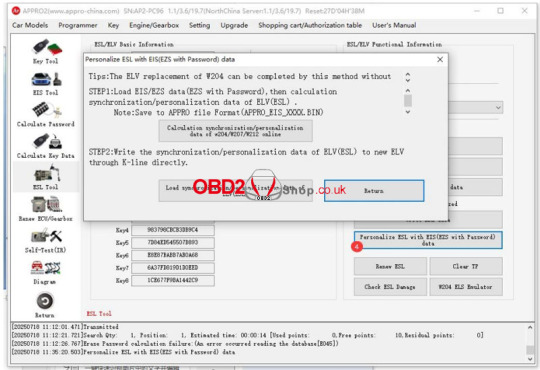
Task: Open the Diagram tool
Action: [45, 272]
